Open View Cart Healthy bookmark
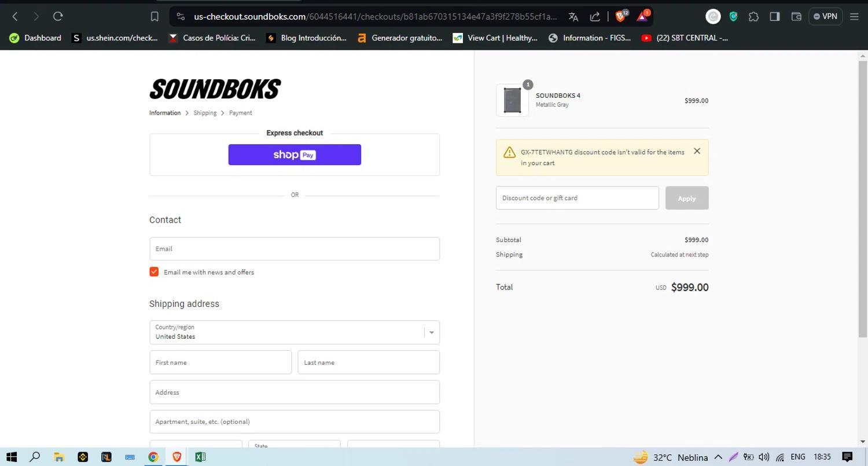This screenshot has width=868, height=466. pyautogui.click(x=495, y=38)
